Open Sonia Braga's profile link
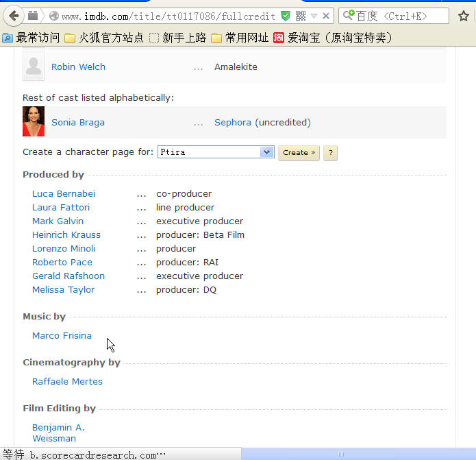The image size is (476, 460). pyautogui.click(x=78, y=123)
